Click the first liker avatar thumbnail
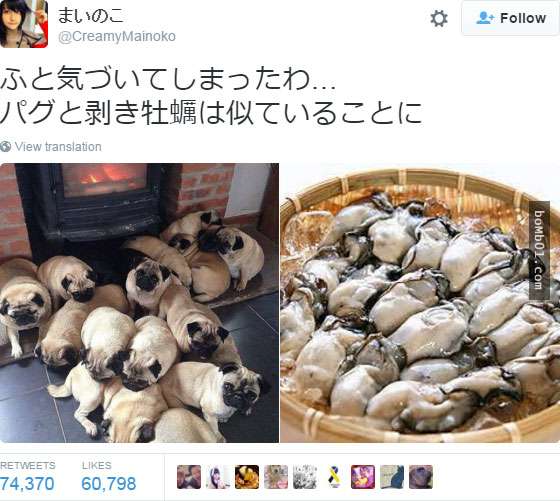560x501 pixels. 189,477
